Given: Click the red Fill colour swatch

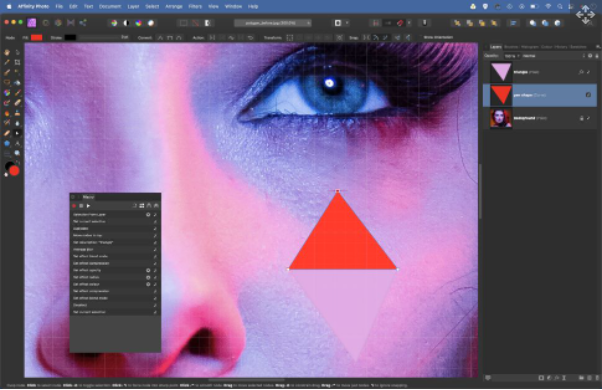Looking at the screenshot, I should (36, 38).
